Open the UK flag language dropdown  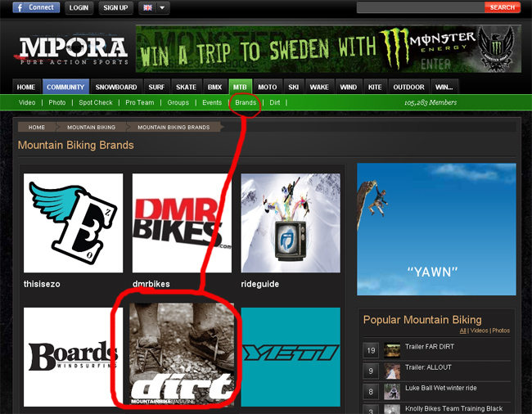tap(154, 8)
